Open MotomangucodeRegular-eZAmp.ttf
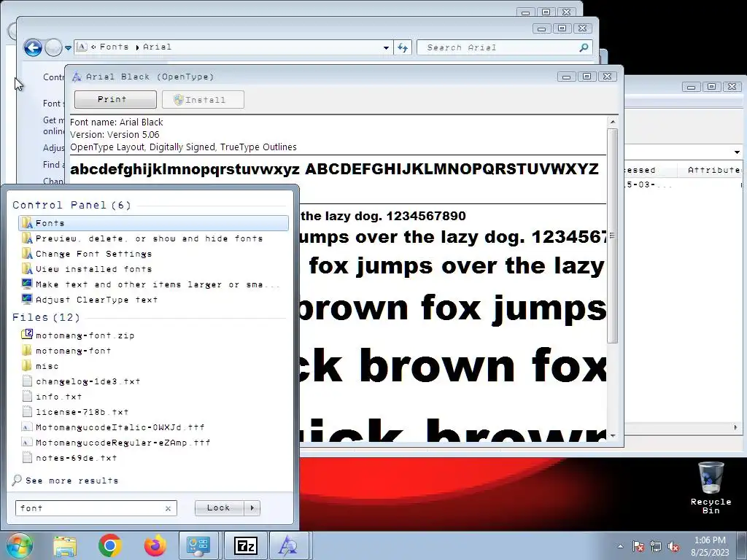Screen dimensions: 747x560 pyautogui.click(x=153, y=443)
